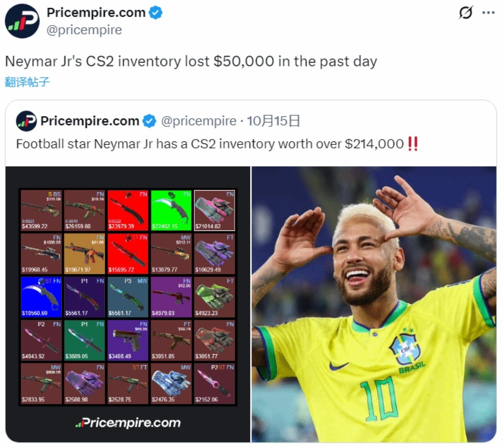This screenshot has height=447, width=504.
Task: Click the blue karambit tile priced $10560.60
Action: (x=41, y=297)
